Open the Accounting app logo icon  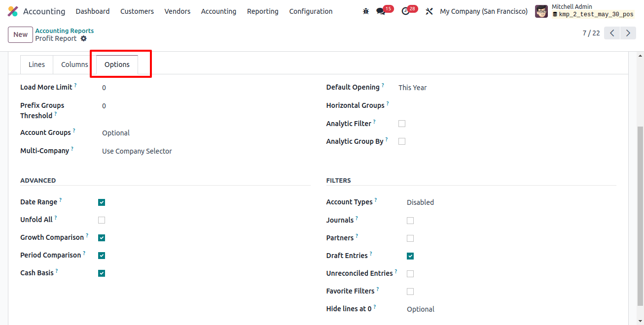coord(13,11)
